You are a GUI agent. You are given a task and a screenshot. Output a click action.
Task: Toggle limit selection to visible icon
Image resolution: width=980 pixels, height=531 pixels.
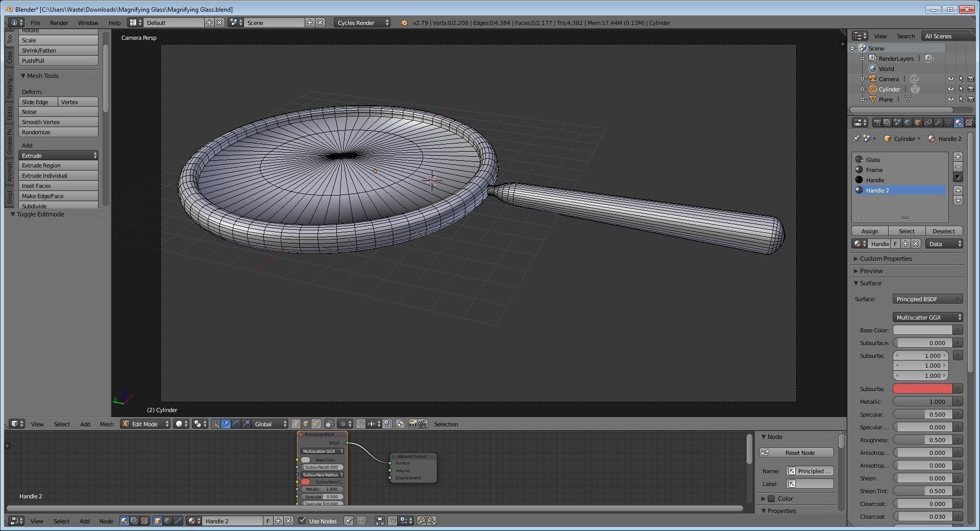click(329, 424)
